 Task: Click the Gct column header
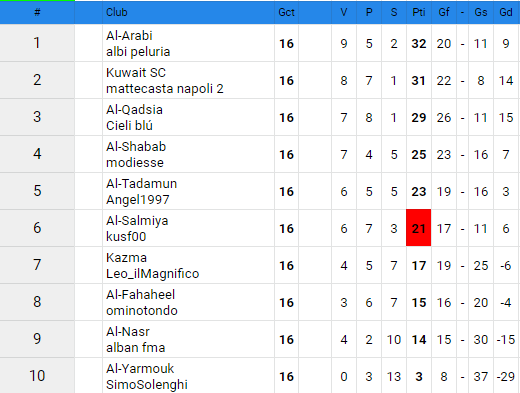pyautogui.click(x=286, y=12)
